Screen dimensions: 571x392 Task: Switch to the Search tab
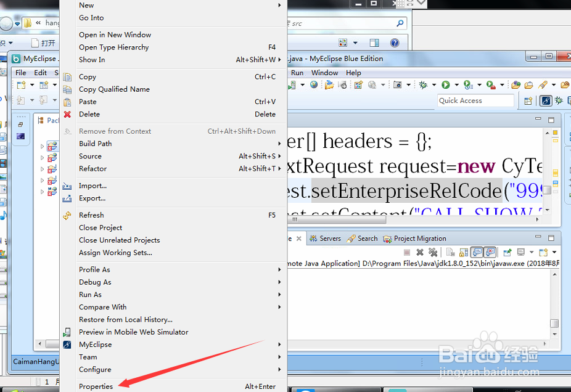point(363,239)
